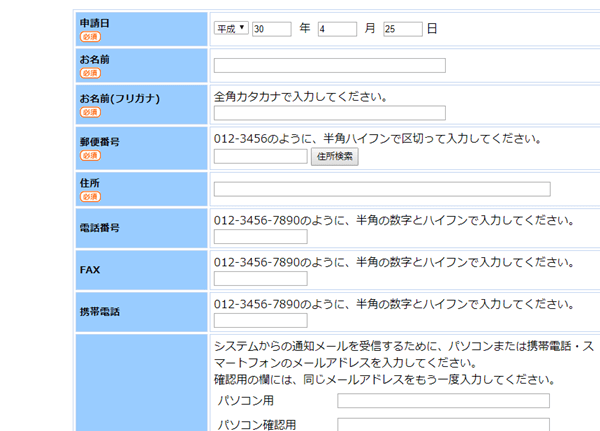Screen dimensions: 600x431
Task: Click into the 住所 address field
Action: [x=381, y=189]
